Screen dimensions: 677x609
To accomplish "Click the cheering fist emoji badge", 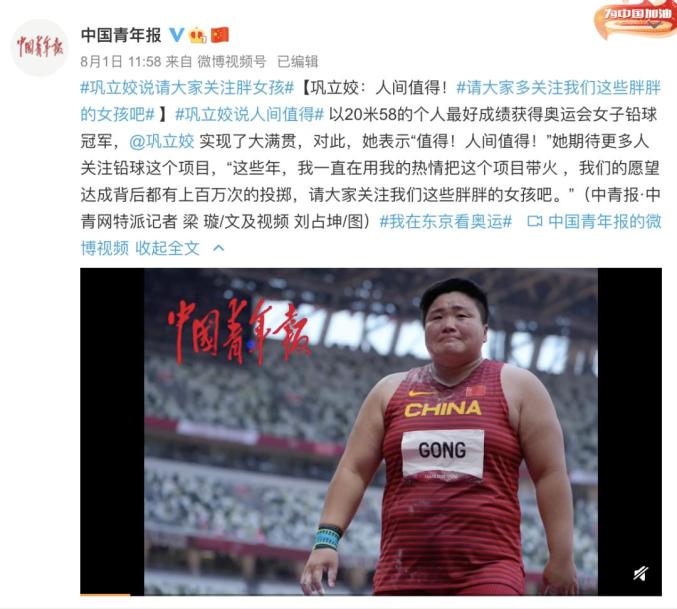I will pyautogui.click(x=198, y=35).
